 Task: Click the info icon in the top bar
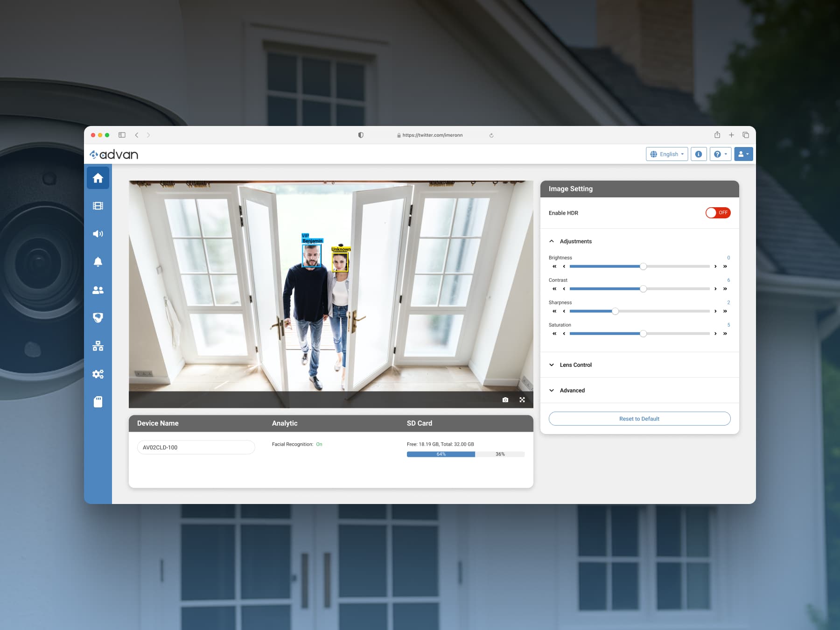click(699, 154)
